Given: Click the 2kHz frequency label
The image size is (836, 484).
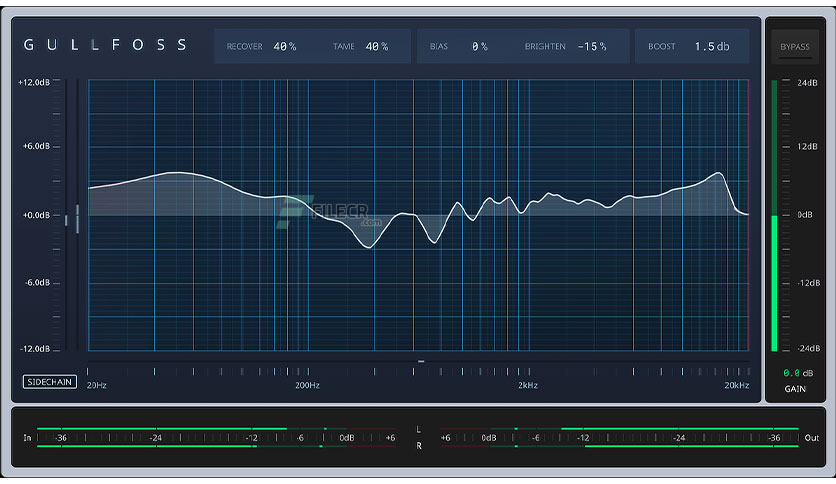Looking at the screenshot, I should 528,385.
